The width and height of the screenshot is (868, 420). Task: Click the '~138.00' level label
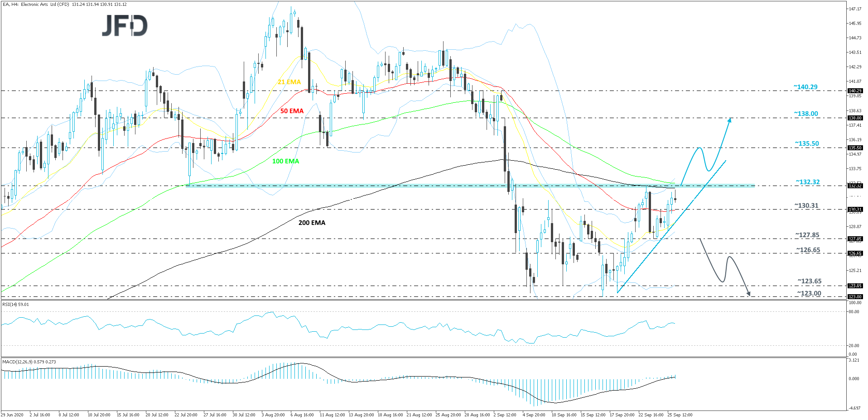[x=805, y=114]
